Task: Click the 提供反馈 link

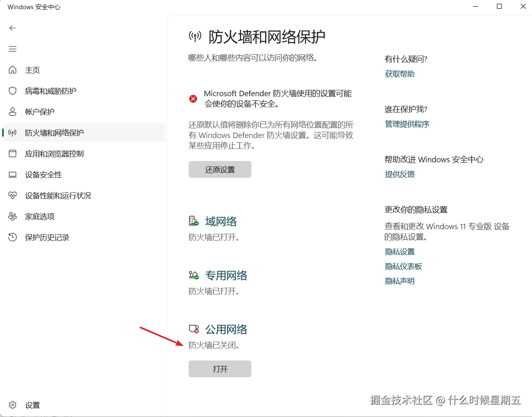Action: pyautogui.click(x=400, y=174)
